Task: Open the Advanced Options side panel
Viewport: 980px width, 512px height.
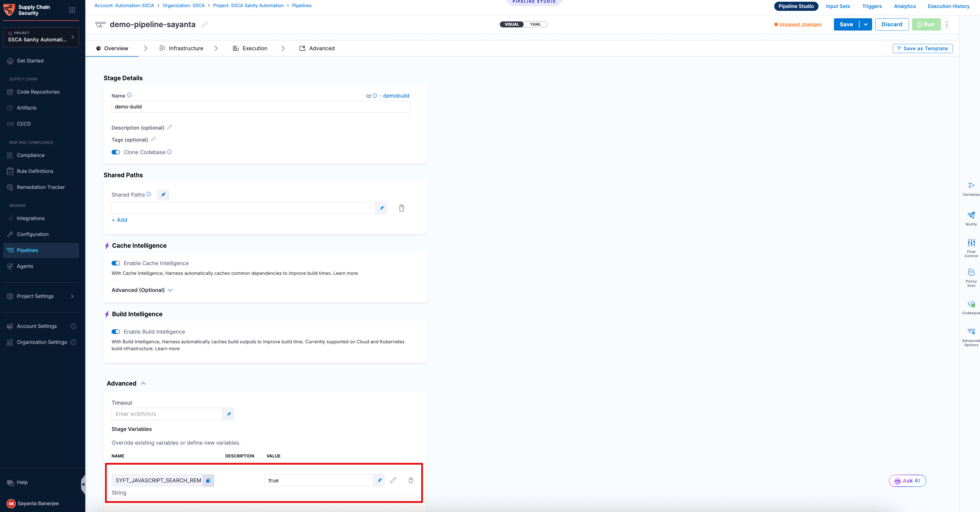Action: coord(971,337)
